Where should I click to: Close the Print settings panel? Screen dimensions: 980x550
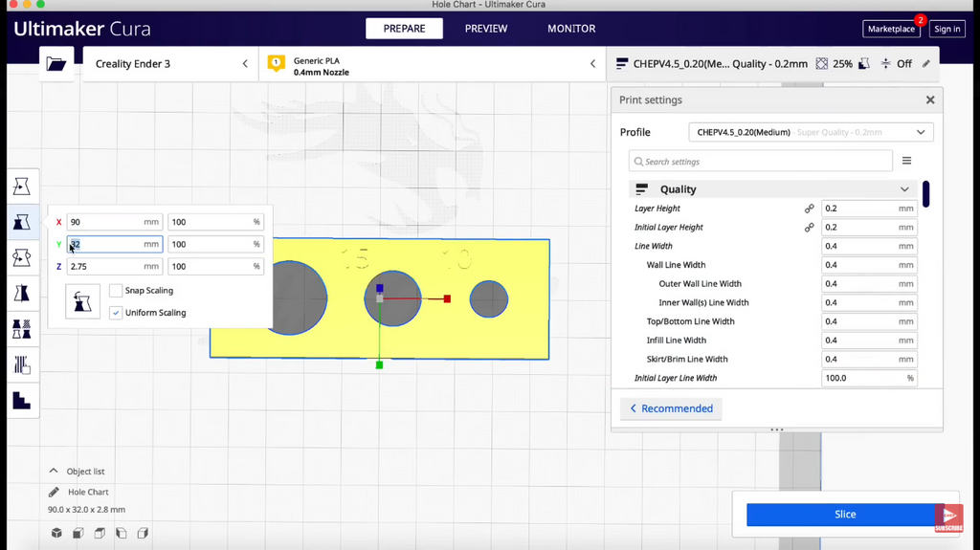coord(930,100)
